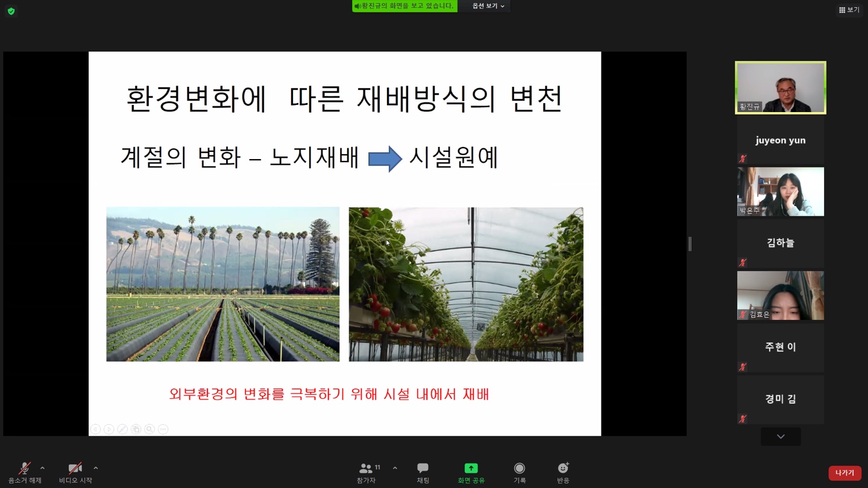This screenshot has height=488, width=868.
Task: Open the 옵션 보기 dropdown menu
Action: point(488,6)
